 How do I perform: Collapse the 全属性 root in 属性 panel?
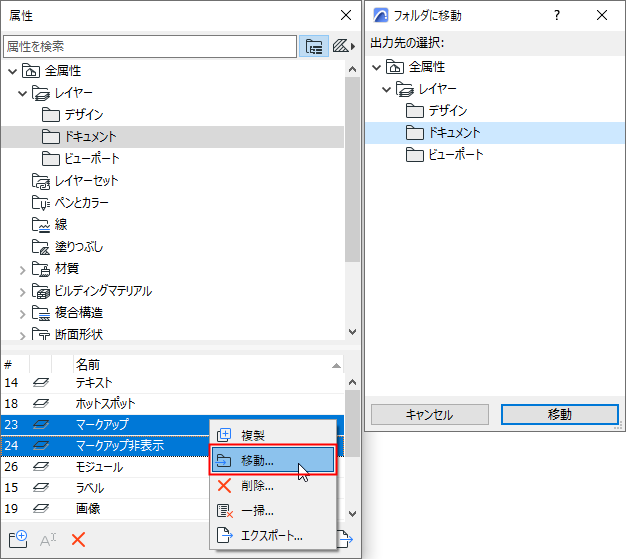pyautogui.click(x=12, y=71)
